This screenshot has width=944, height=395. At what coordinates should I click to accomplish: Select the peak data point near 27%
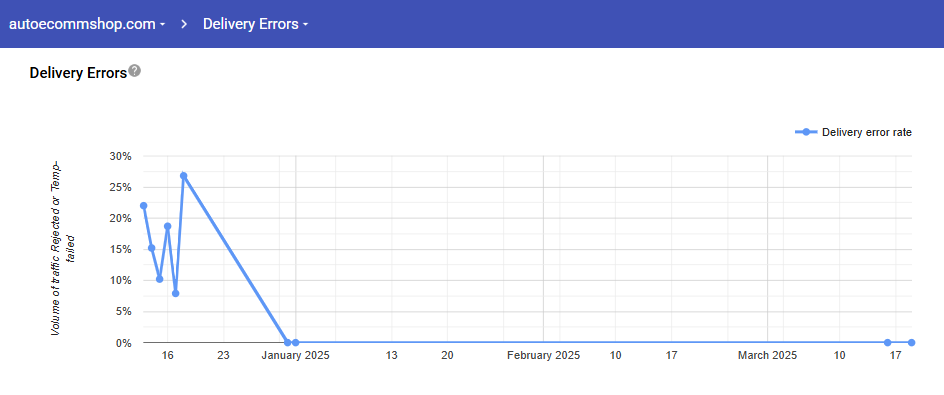coord(184,176)
